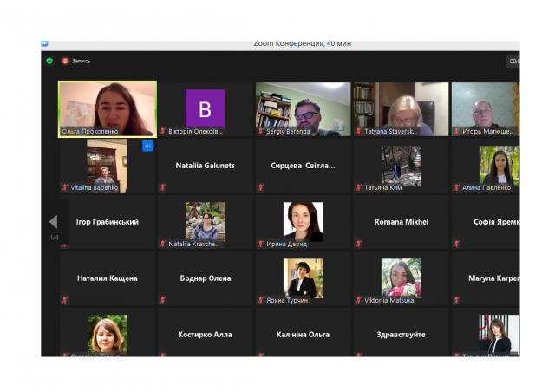
Task: Select Ярина Турчин profile photo tile
Action: click(x=304, y=278)
